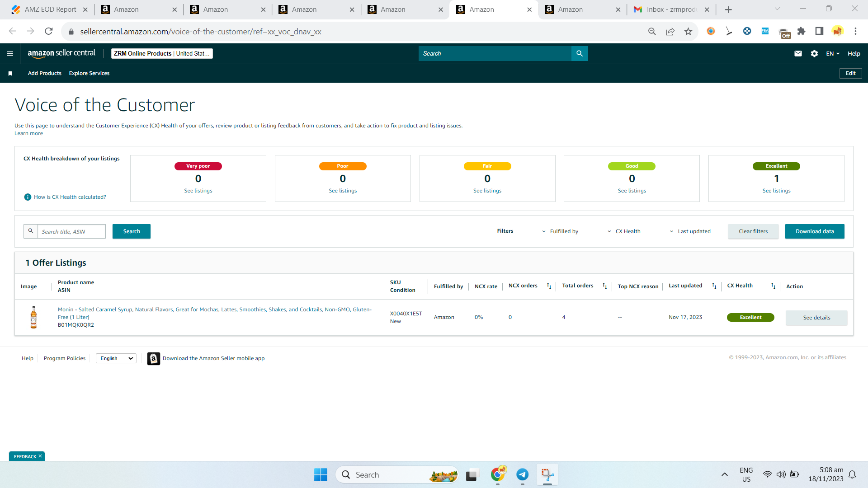Click the share page icon in address bar
The height and width of the screenshot is (488, 868).
670,31
